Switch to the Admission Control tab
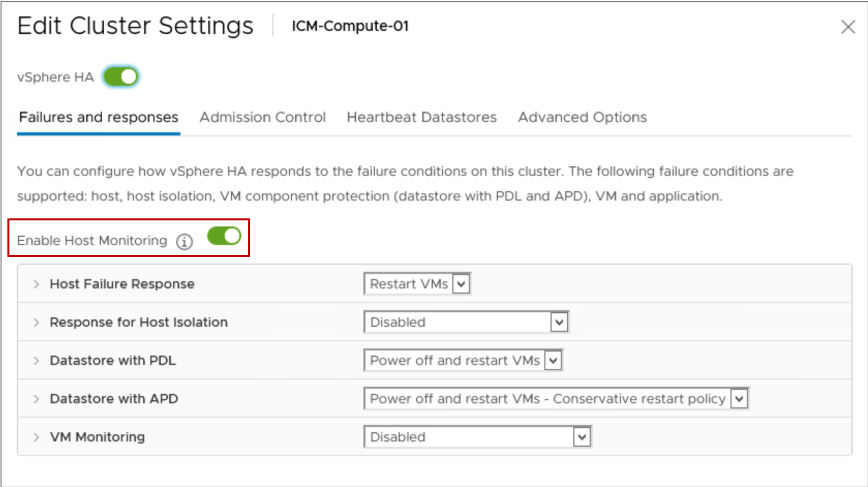The image size is (868, 487). (263, 117)
